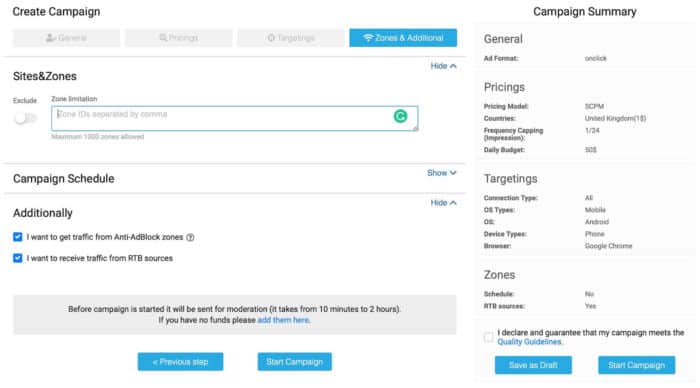
Task: Click the target icon on Targetings tab
Action: pyautogui.click(x=271, y=38)
